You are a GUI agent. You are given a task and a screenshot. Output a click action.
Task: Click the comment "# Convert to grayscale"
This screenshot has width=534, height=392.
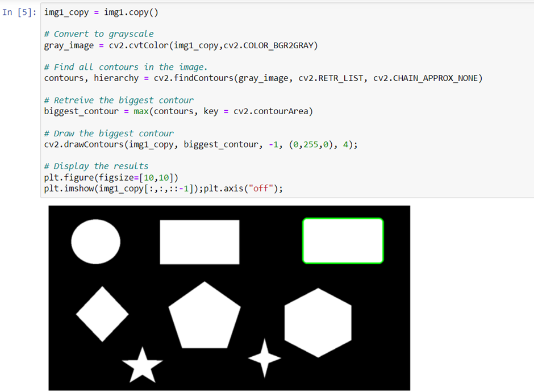point(99,34)
